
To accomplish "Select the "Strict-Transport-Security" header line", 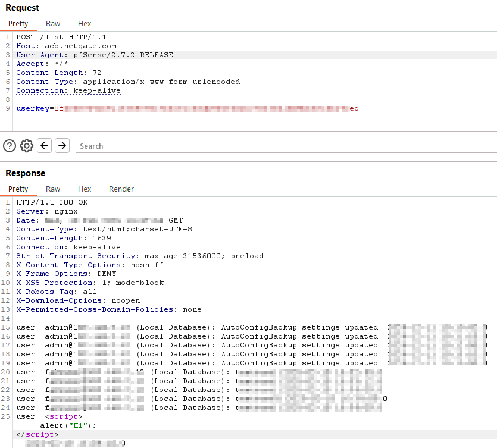I will [140, 256].
